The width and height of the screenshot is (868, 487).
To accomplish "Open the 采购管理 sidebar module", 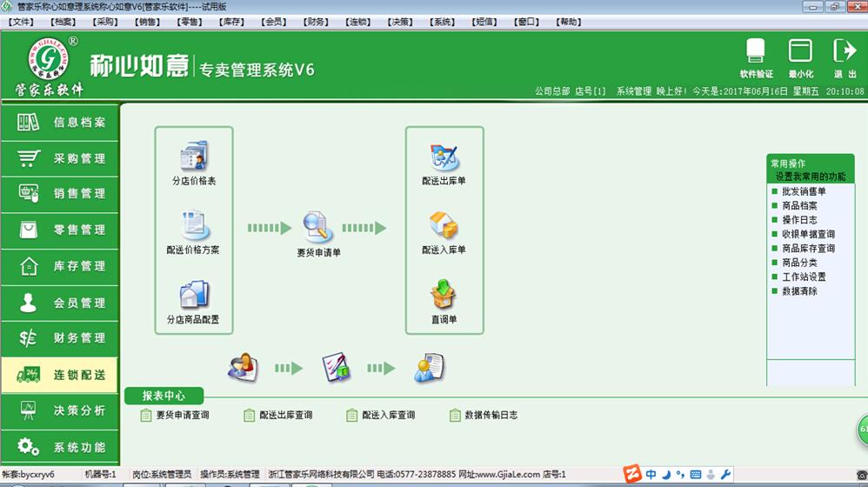I will [60, 159].
